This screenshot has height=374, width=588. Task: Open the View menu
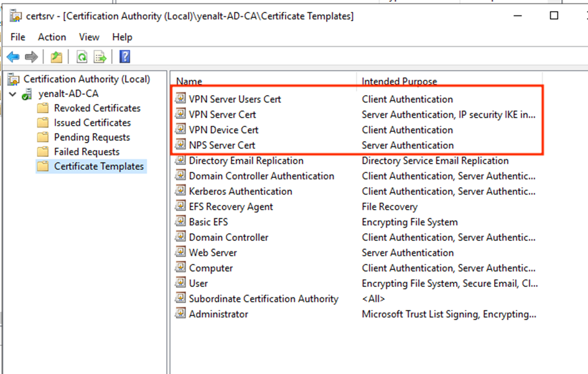pyautogui.click(x=89, y=37)
